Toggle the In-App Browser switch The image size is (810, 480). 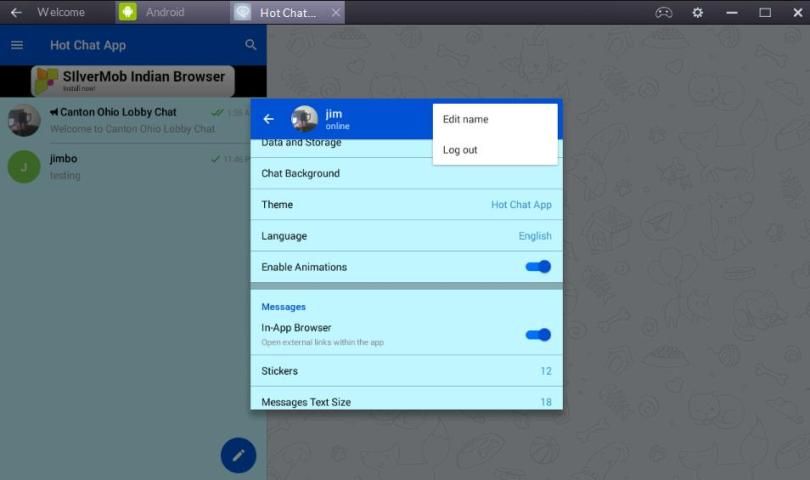(x=538, y=334)
